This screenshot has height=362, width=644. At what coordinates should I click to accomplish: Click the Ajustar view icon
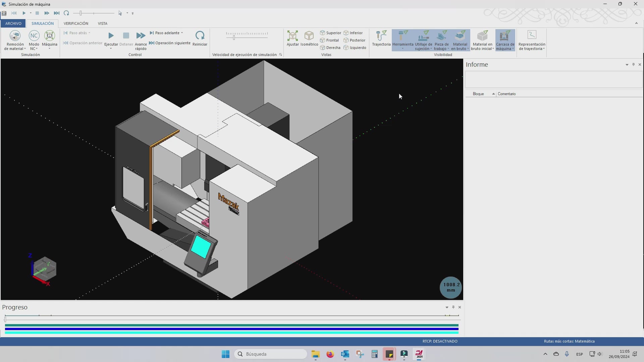[292, 36]
